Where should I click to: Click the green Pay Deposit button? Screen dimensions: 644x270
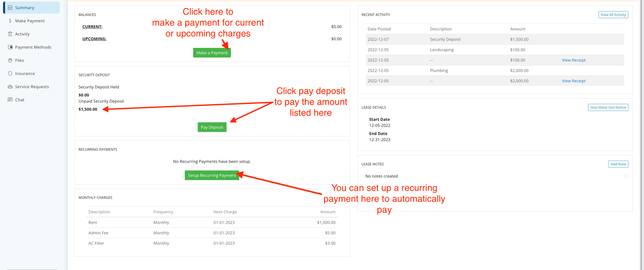(x=212, y=127)
